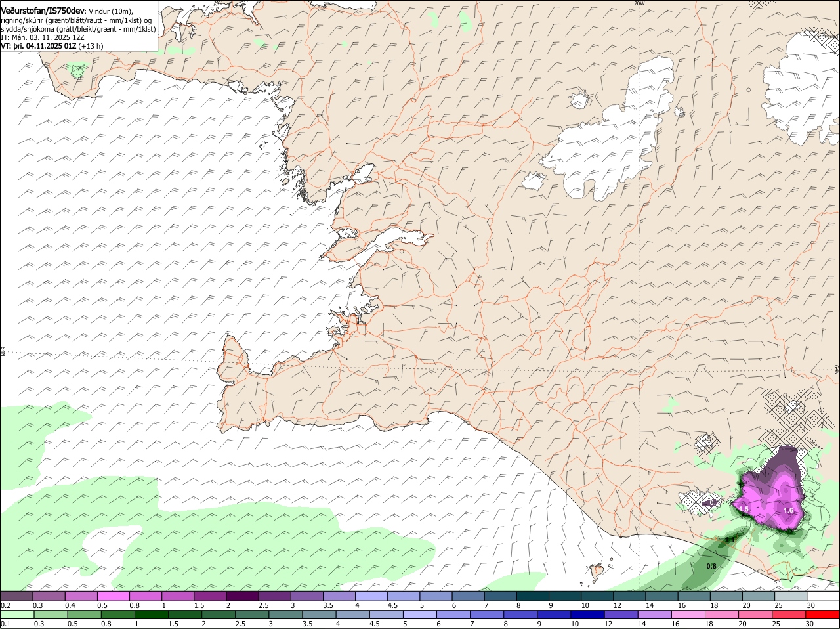The height and width of the screenshot is (629, 840).
Task: Click the violet 12 rain legend swatch
Action: pyautogui.click(x=621, y=615)
